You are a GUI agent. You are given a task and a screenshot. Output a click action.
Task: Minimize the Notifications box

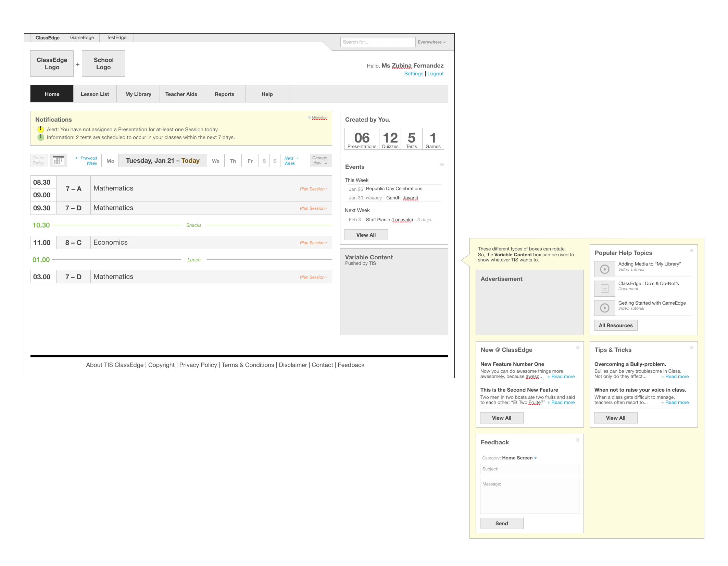pos(318,118)
